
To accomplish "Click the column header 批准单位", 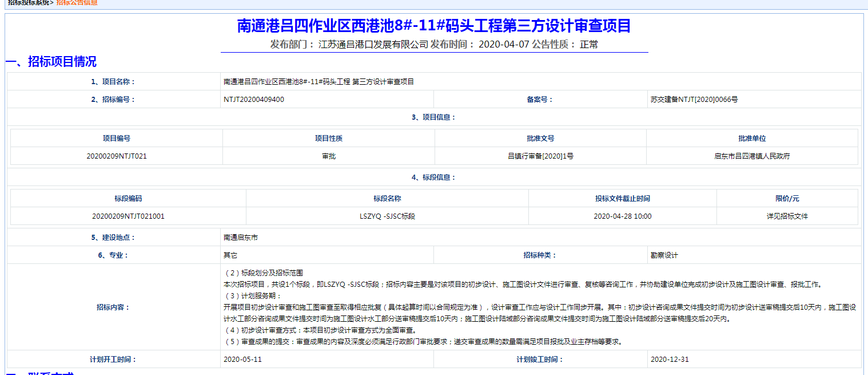I will pyautogui.click(x=752, y=139).
